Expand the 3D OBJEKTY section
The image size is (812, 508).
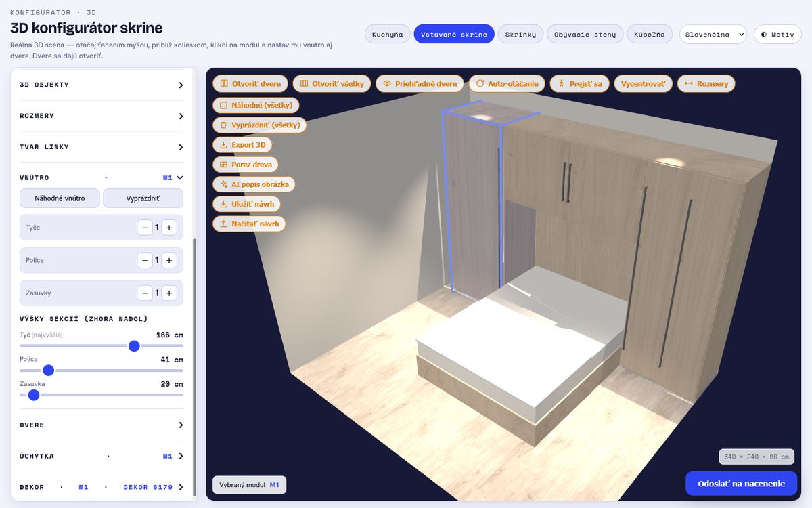coord(101,85)
